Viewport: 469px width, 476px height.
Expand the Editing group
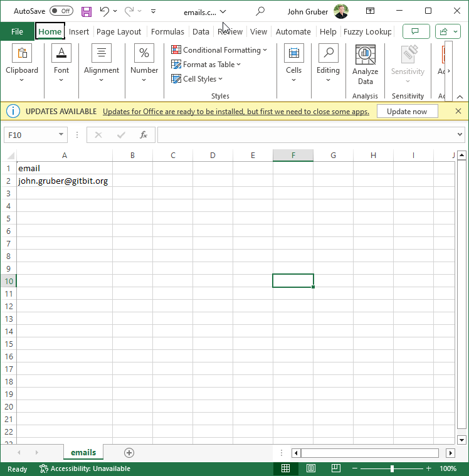click(328, 63)
